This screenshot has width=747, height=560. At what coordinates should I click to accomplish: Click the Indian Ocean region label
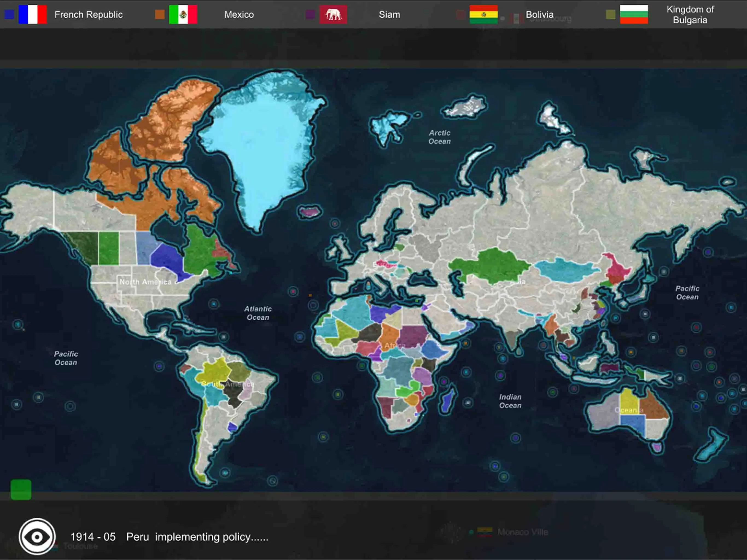click(x=510, y=401)
